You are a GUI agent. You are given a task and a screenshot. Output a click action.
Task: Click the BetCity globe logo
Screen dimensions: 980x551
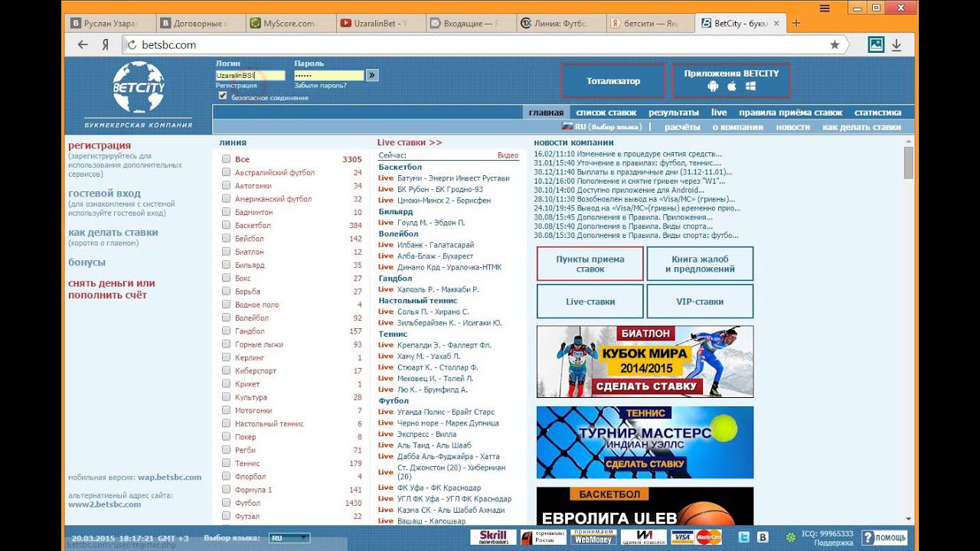click(x=139, y=87)
